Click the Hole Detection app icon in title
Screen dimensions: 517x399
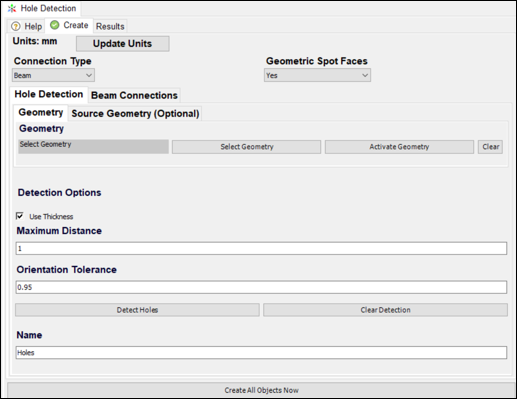point(12,8)
